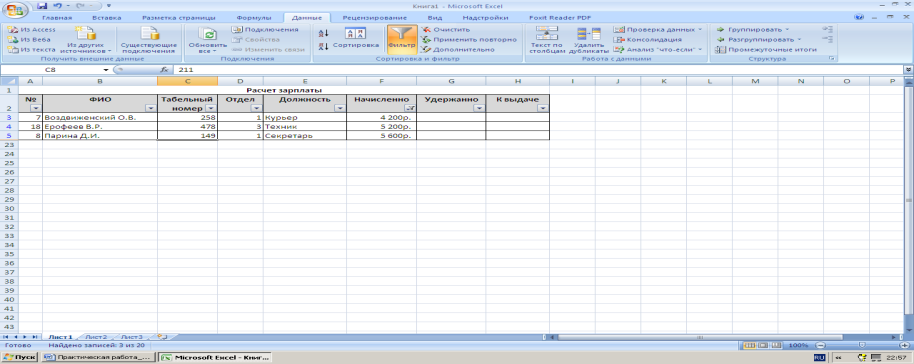
Task: Click the insert new sheet tab icon
Action: (163, 337)
